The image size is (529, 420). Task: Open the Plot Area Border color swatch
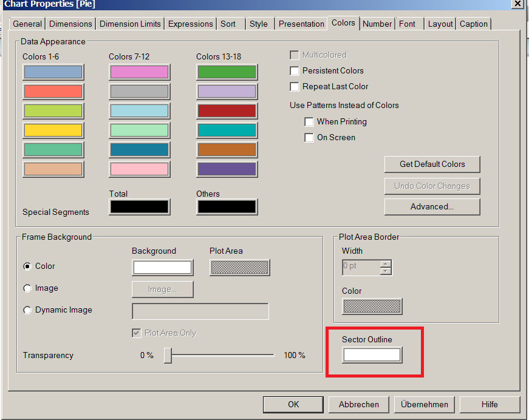pyautogui.click(x=372, y=307)
